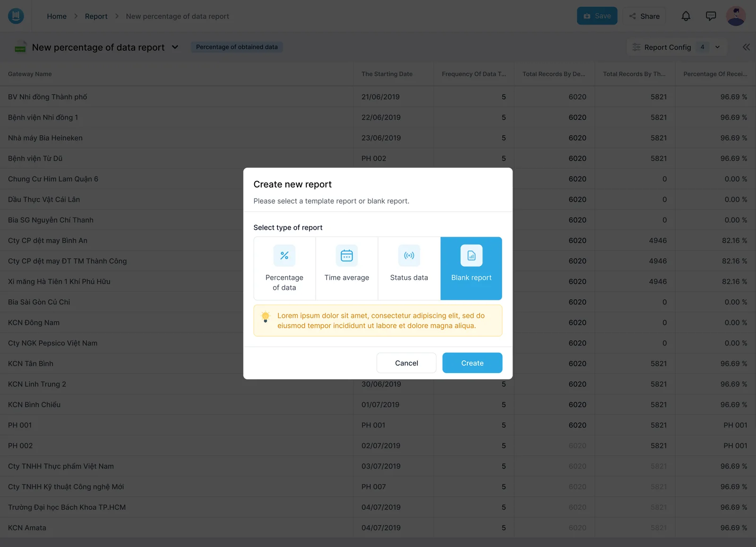This screenshot has width=756, height=547.
Task: Select row Cty TNHH Thực phẩm Việt Nam
Action: point(378,466)
